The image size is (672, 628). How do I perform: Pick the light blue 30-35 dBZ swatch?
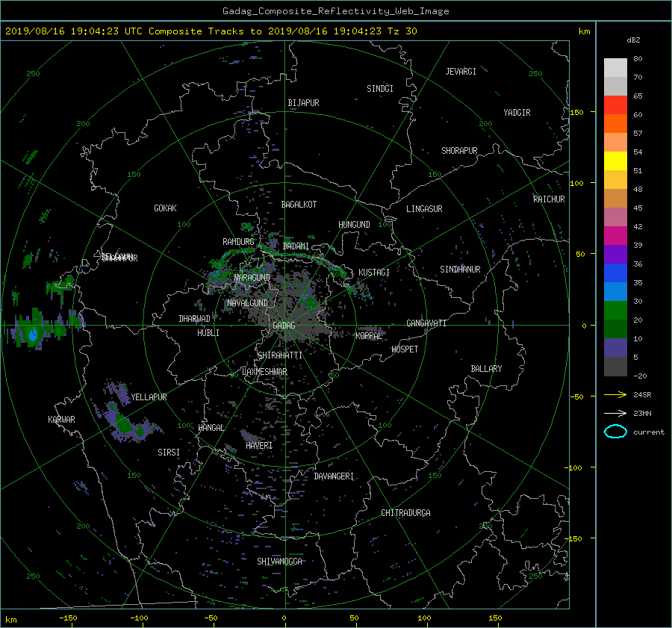(x=615, y=291)
